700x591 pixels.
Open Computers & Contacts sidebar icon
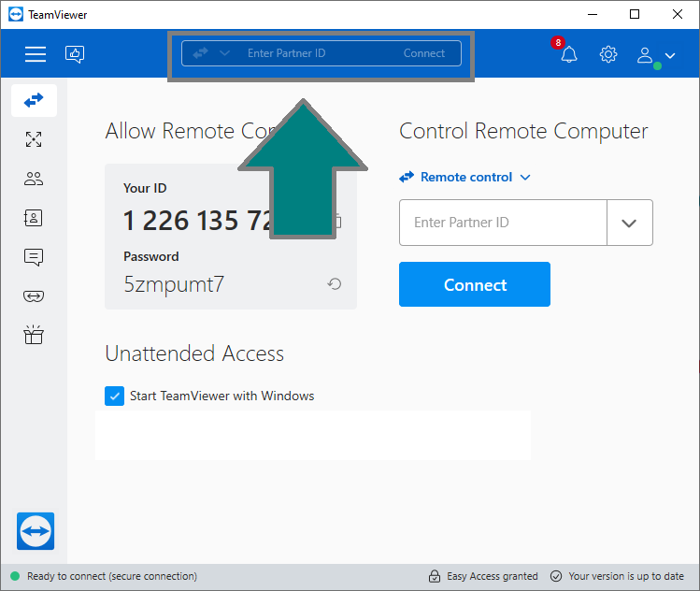click(x=34, y=218)
